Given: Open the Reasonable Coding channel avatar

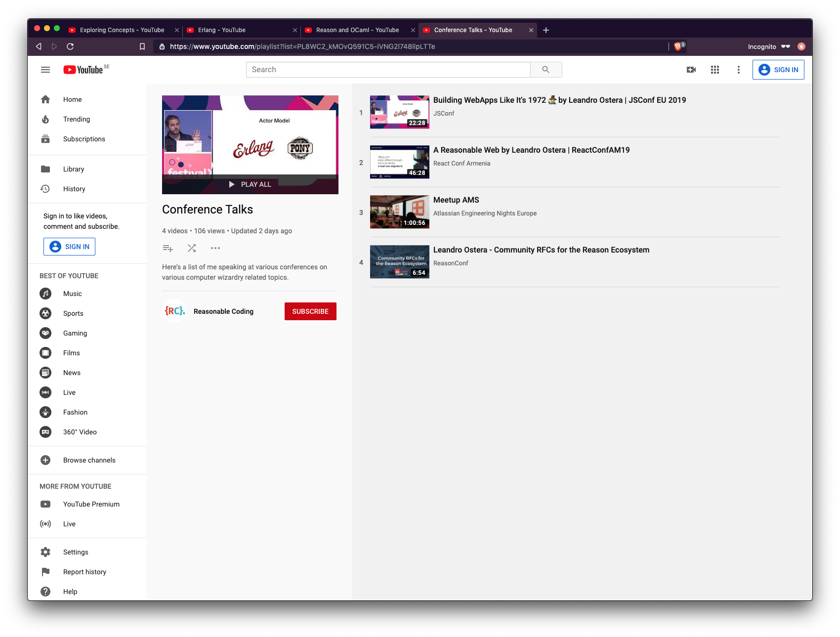Looking at the screenshot, I should [174, 311].
